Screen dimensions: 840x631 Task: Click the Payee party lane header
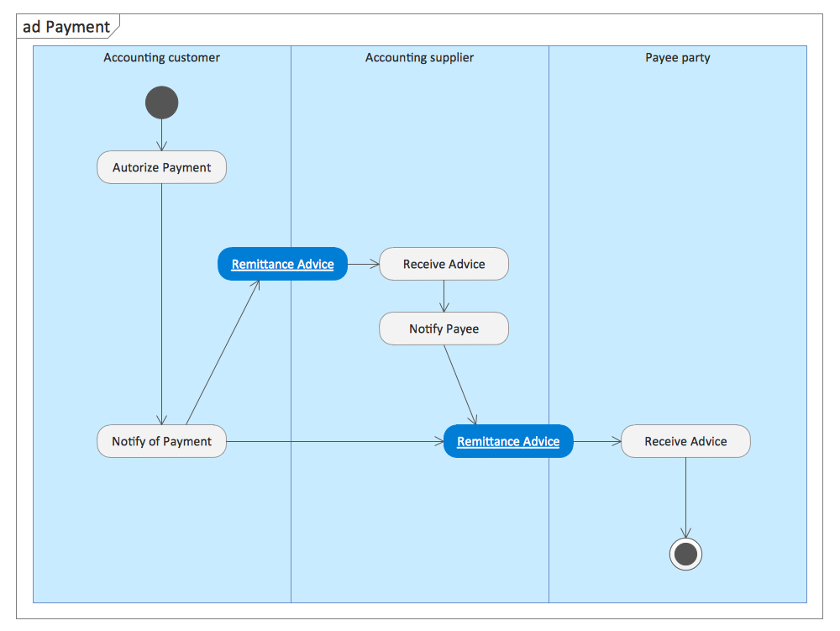[678, 57]
